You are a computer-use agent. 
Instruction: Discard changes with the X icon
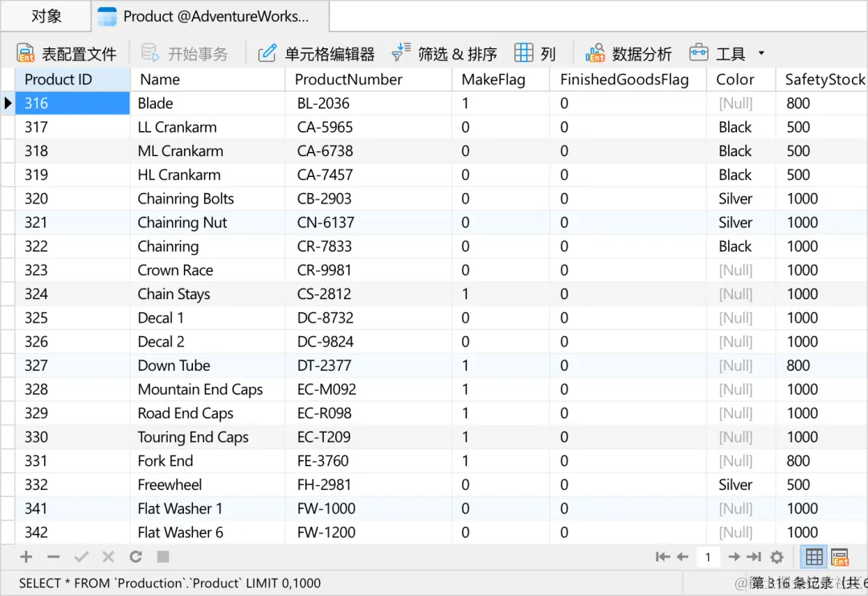108,557
